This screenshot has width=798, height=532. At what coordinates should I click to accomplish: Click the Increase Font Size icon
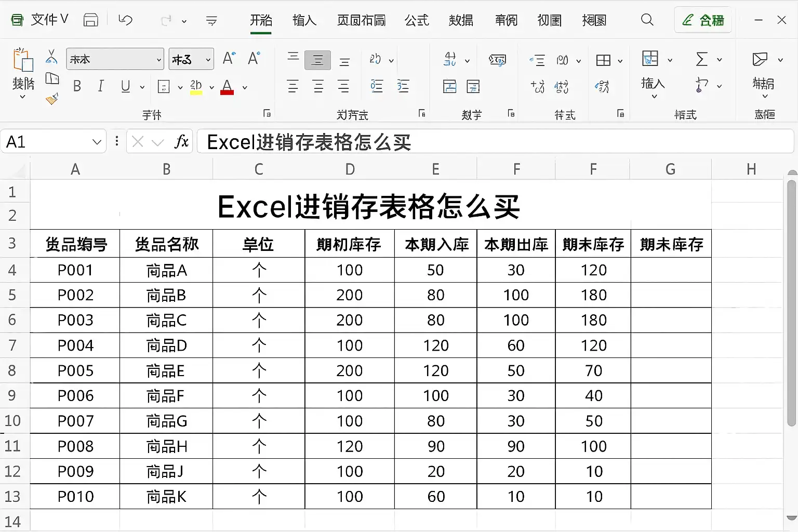(x=229, y=58)
